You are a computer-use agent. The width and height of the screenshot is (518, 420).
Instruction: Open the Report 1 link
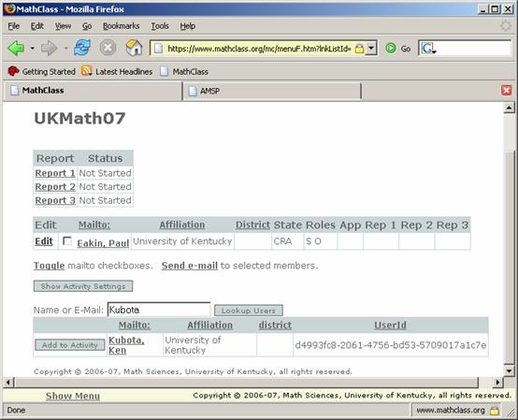[55, 173]
